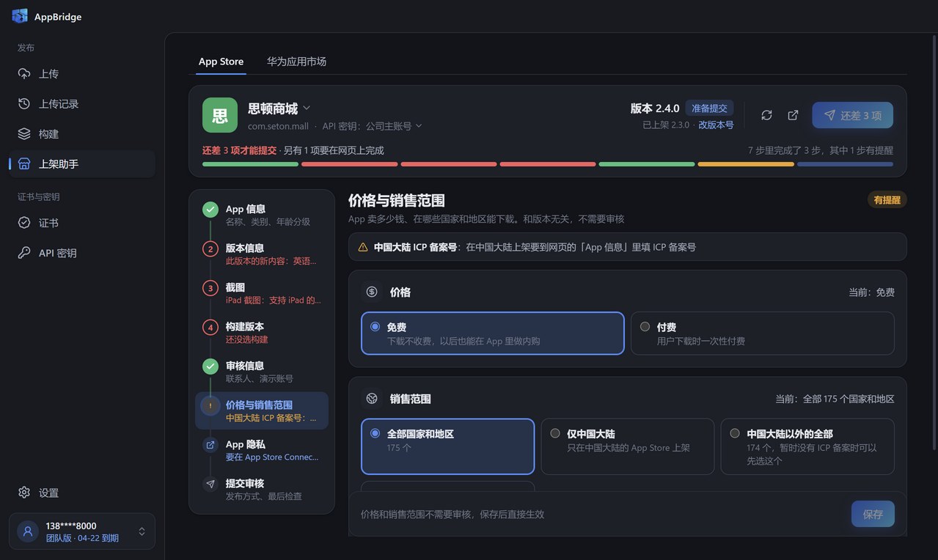Viewport: 938px width, 560px height.
Task: Go to the 审核信息 step
Action: click(262, 372)
